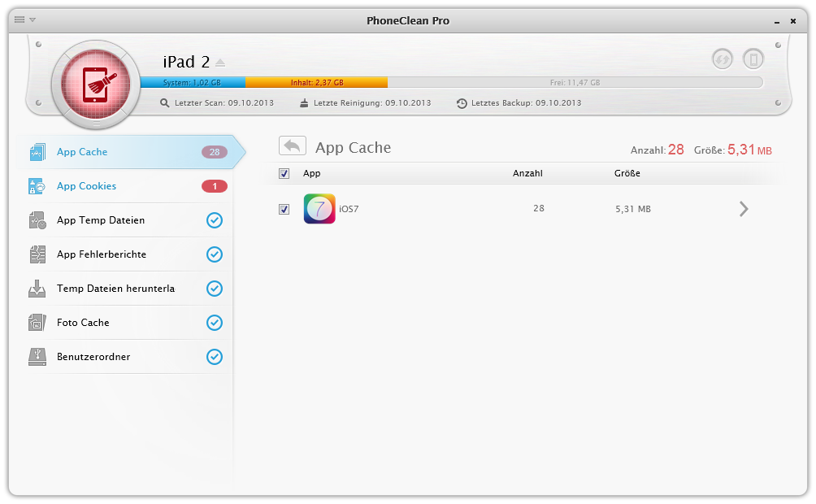Click the Foto Cache checkmark indicator
This screenshot has width=816, height=504.
click(x=215, y=323)
